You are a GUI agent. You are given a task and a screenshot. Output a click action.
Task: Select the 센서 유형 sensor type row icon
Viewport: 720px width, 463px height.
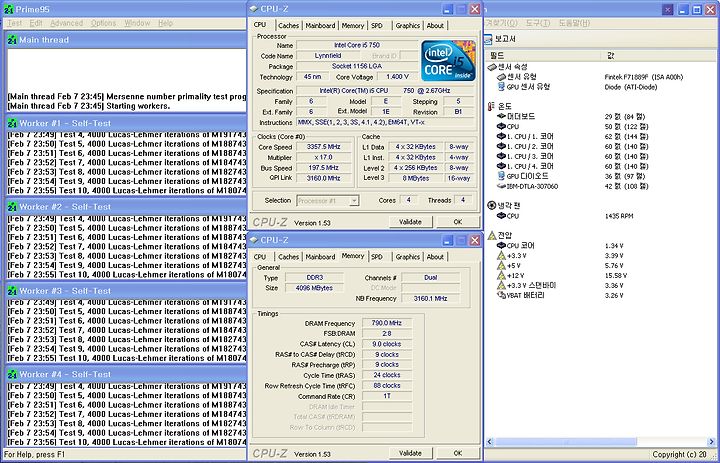[x=501, y=77]
